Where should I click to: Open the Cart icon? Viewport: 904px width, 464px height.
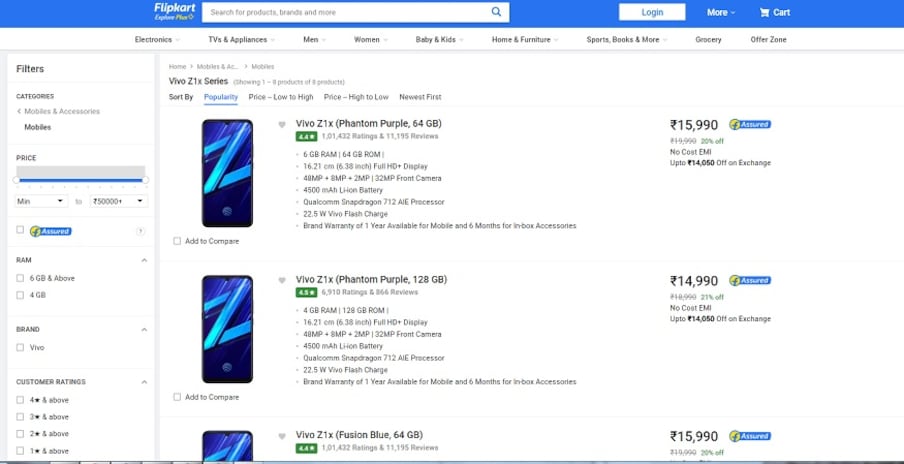[x=774, y=12]
